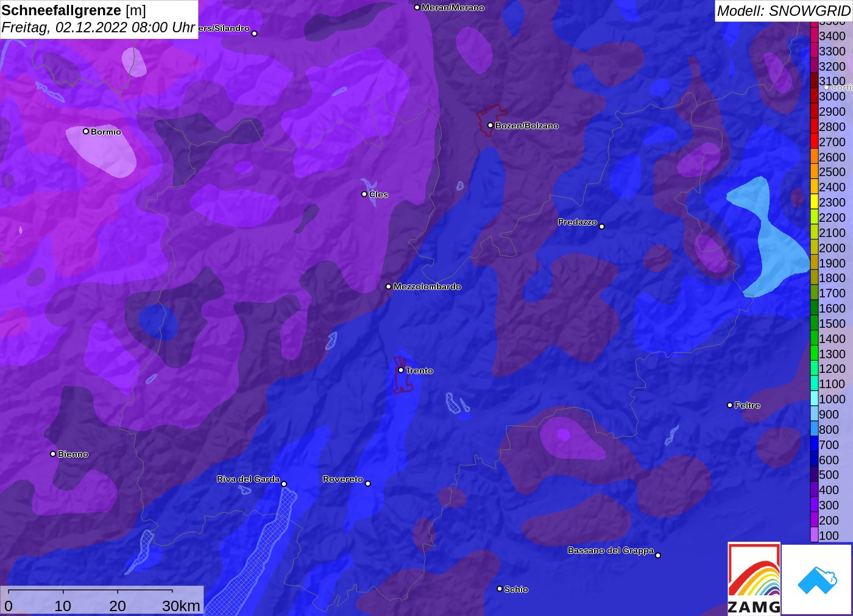Click the blue mountain and cloud logo
This screenshot has width=853, height=616.
[x=817, y=580]
